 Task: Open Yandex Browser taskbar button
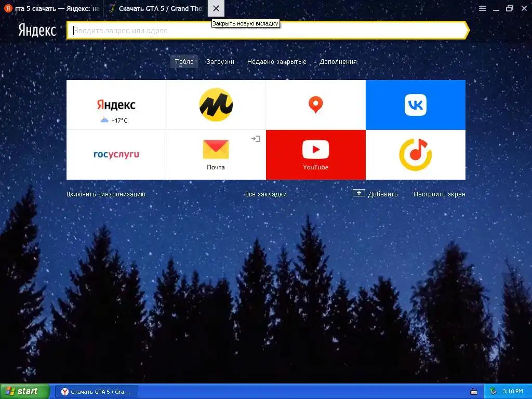(96, 392)
